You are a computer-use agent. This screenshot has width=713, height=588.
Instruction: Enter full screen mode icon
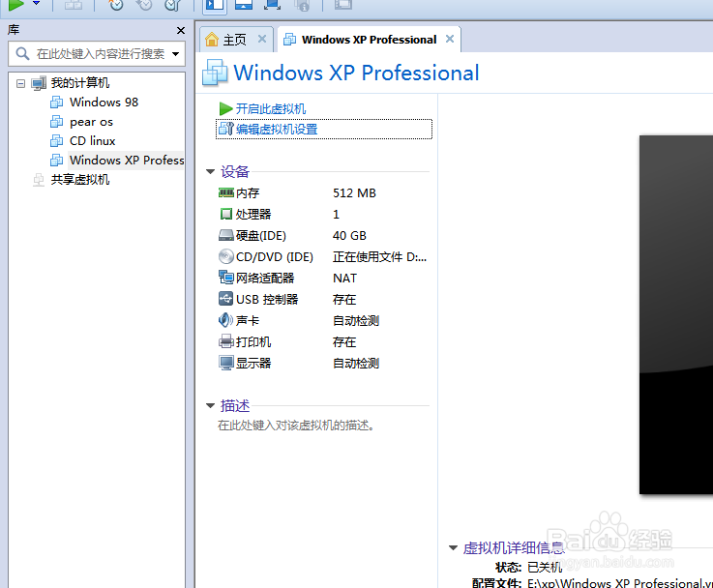(x=273, y=5)
